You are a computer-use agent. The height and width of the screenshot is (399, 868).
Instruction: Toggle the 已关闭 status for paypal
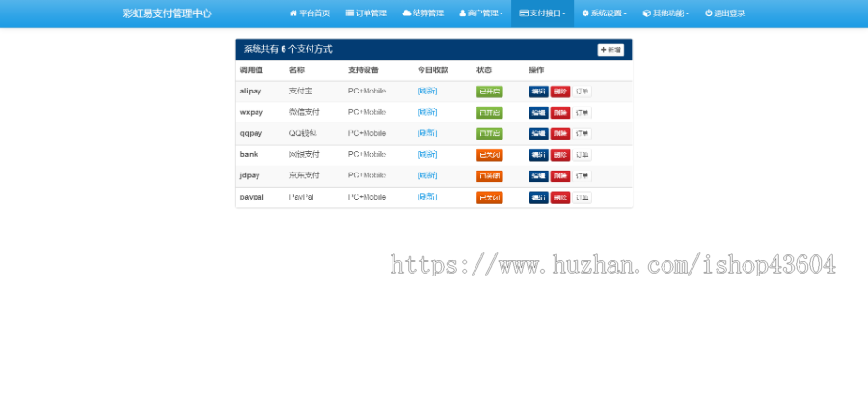(x=489, y=198)
